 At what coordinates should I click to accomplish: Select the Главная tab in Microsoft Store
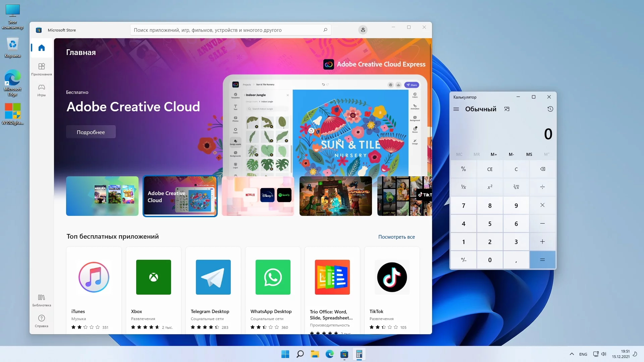tap(42, 48)
